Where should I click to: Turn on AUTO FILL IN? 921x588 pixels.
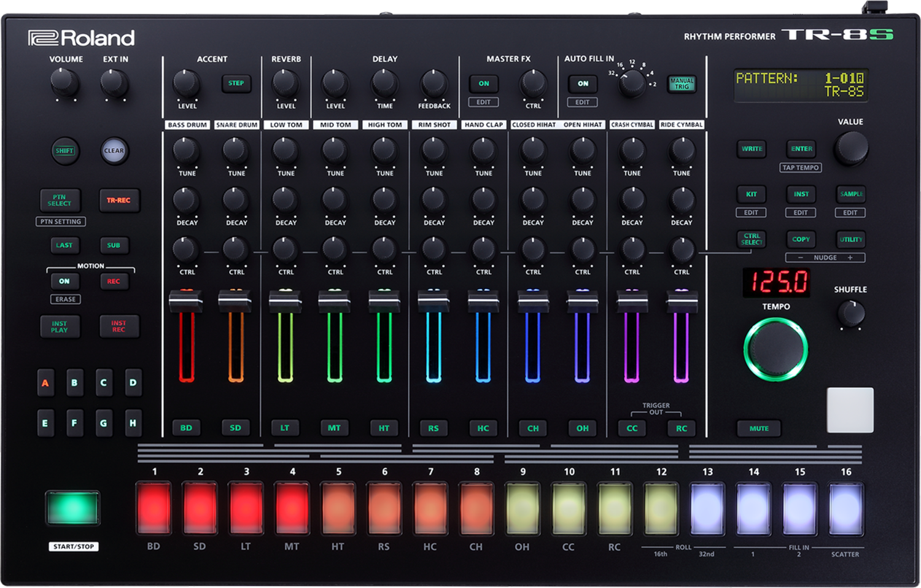(x=581, y=83)
